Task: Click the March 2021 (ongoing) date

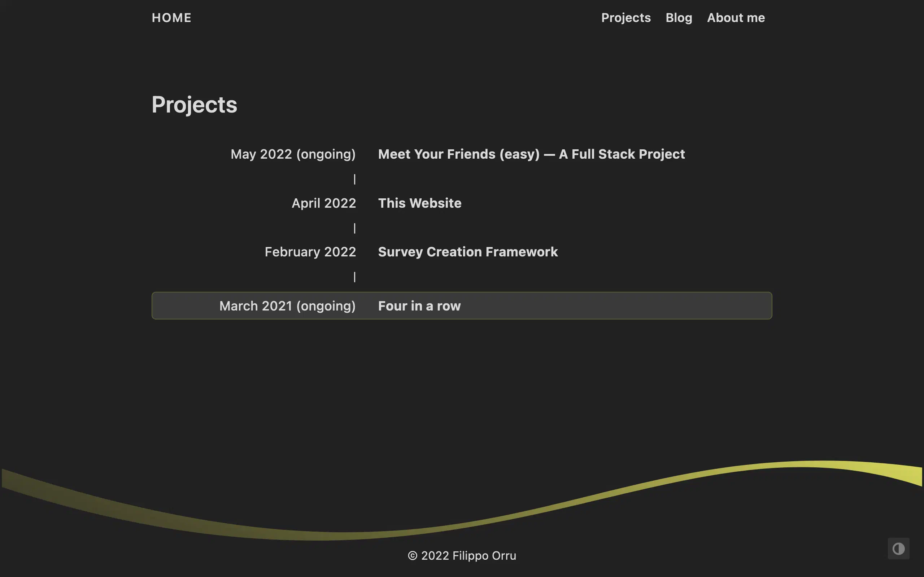Action: pos(287,306)
